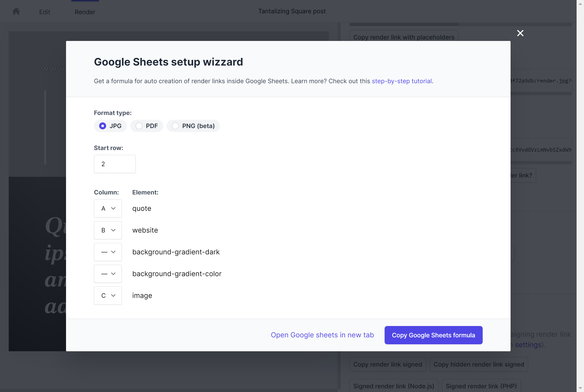Click Copy hidden render link signed

(479, 364)
